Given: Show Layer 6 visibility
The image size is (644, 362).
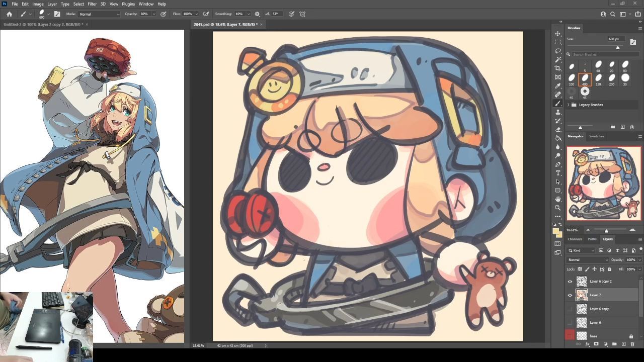Looking at the screenshot, I should coord(570,322).
